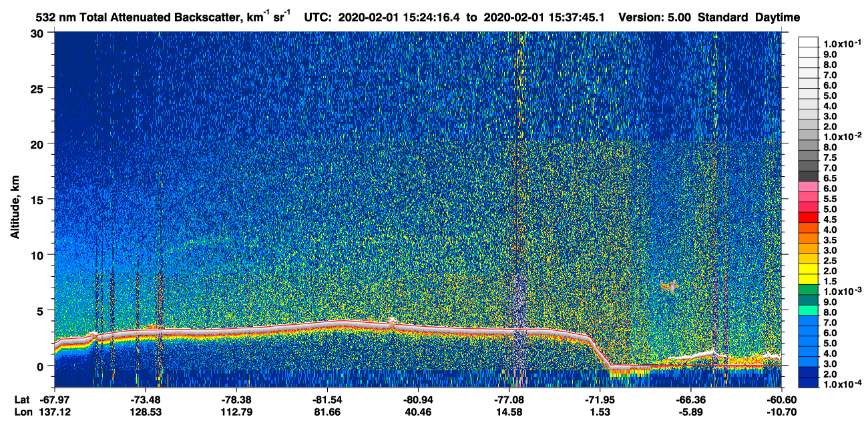Click longitude value 128.53
This screenshot has height=445, width=868.
146,412
